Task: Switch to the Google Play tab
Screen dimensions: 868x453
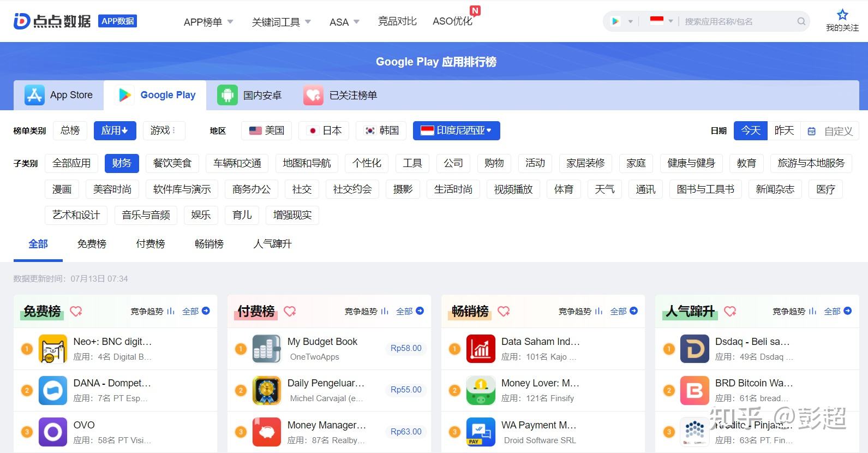Action: tap(155, 95)
